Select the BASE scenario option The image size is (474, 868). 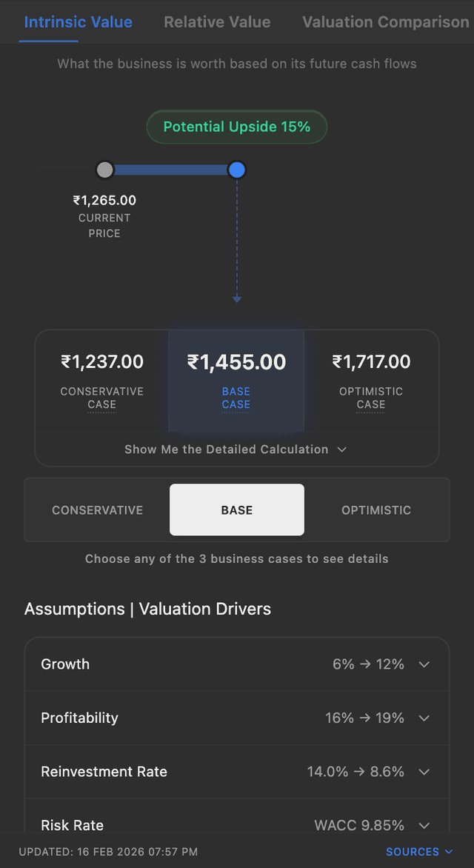pyautogui.click(x=236, y=510)
